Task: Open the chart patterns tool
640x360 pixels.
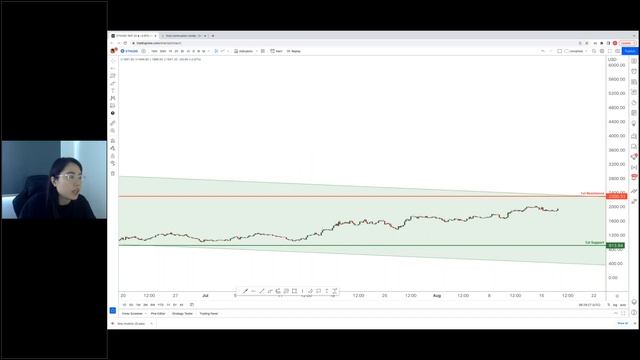Action: click(x=113, y=98)
